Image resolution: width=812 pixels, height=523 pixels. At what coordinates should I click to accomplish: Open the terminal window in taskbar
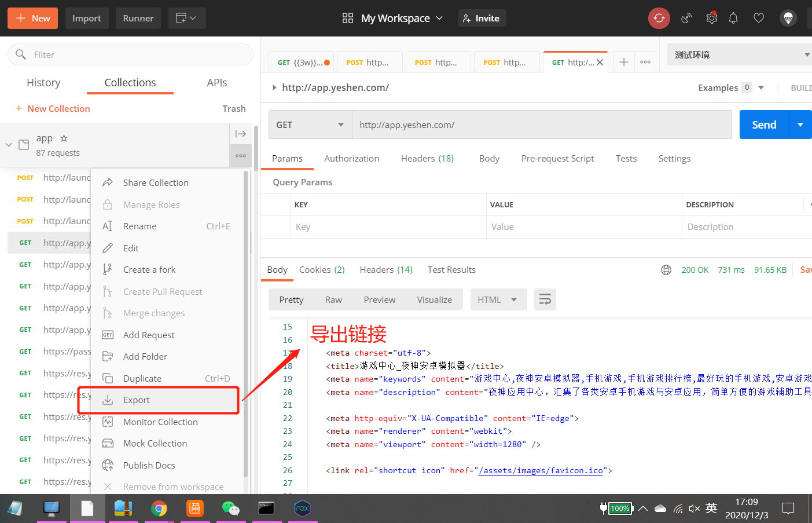tap(267, 509)
